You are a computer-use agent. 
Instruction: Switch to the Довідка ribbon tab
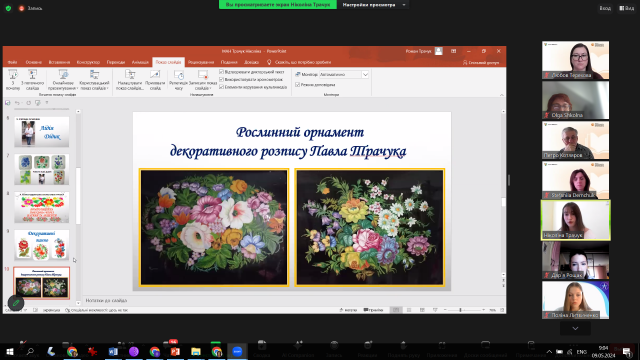click(x=251, y=62)
